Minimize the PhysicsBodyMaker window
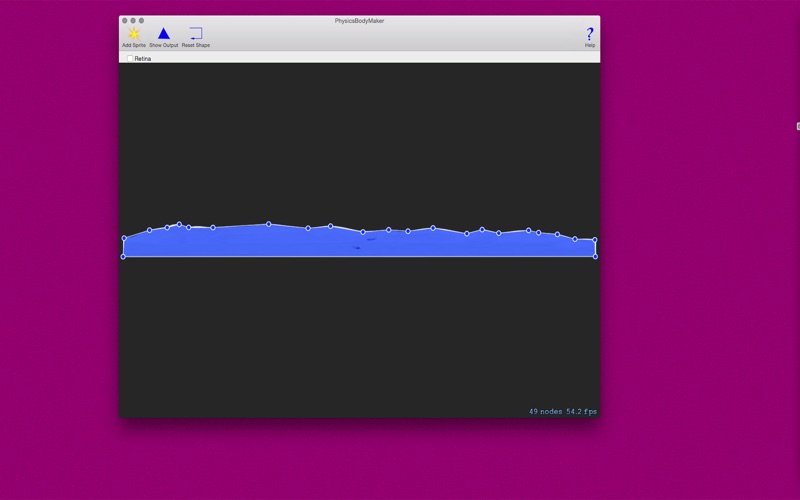This screenshot has height=500, width=800. click(133, 21)
